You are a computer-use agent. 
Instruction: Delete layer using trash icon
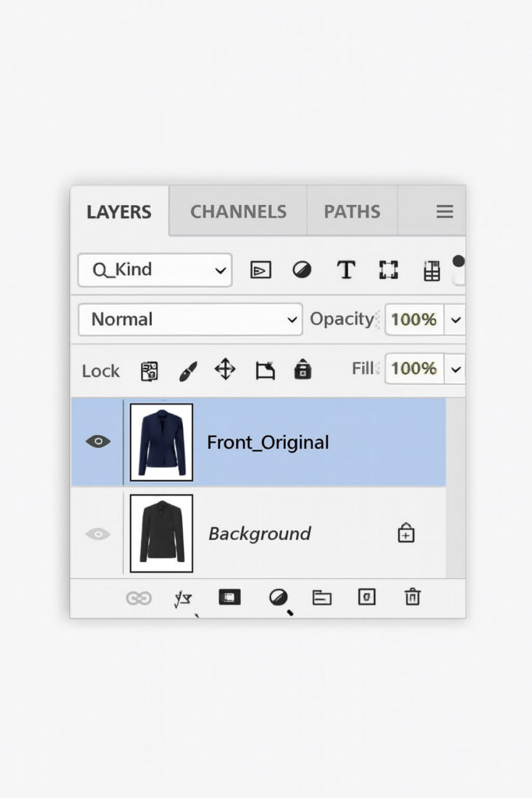[412, 597]
